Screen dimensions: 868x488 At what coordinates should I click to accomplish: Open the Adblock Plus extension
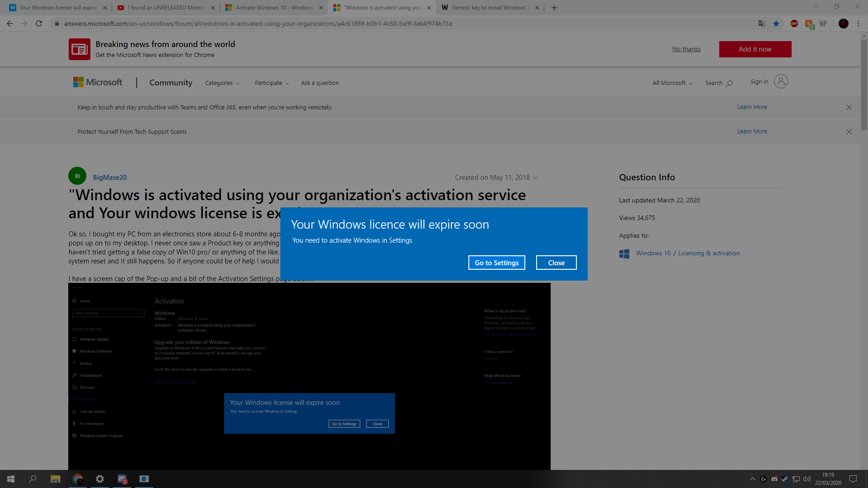click(794, 23)
